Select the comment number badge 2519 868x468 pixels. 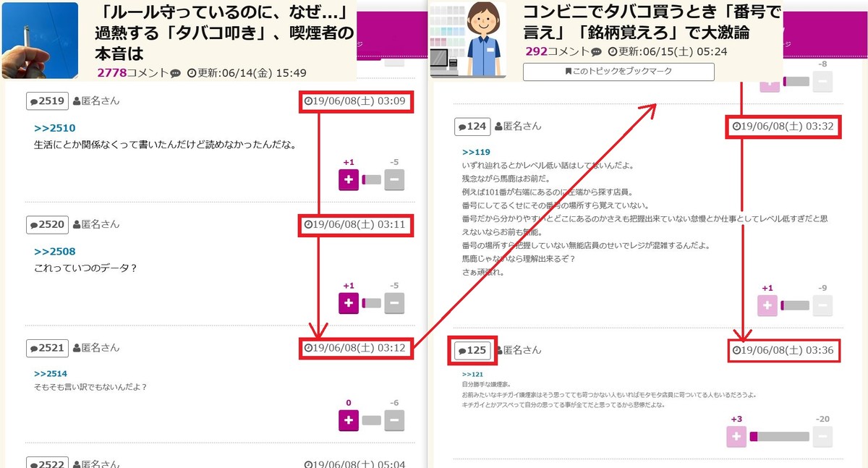(47, 101)
